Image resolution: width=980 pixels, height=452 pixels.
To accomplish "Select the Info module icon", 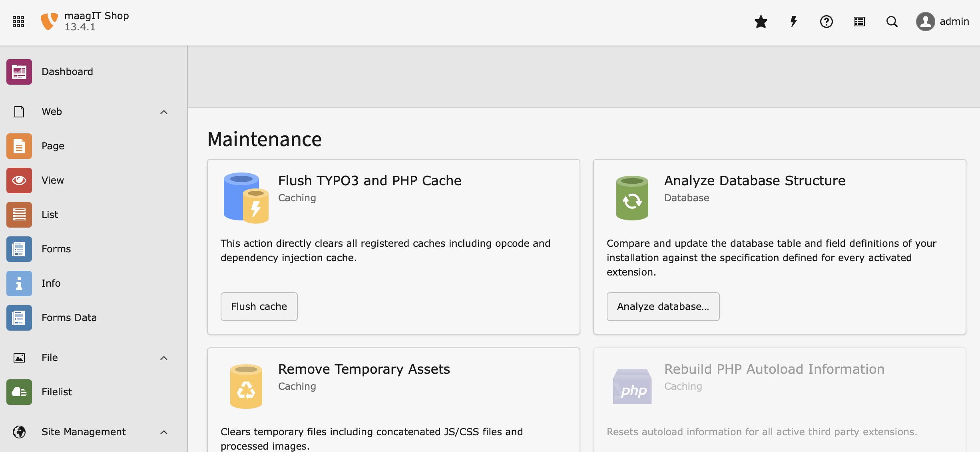I will (x=19, y=283).
